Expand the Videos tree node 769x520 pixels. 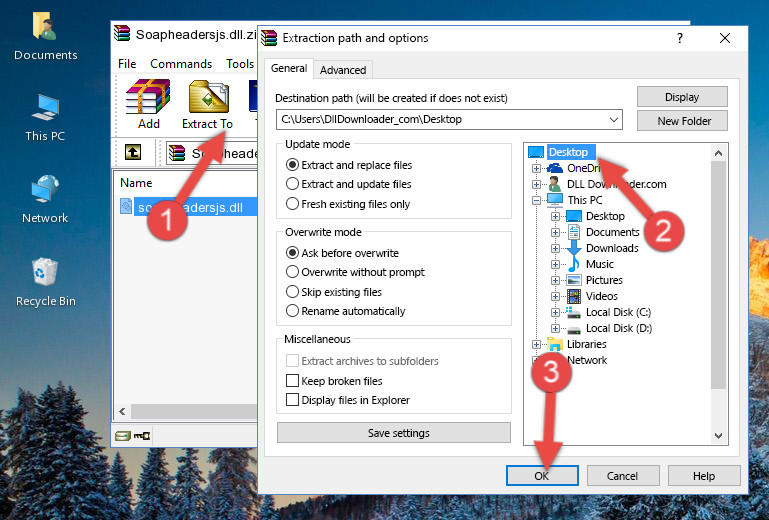(555, 296)
